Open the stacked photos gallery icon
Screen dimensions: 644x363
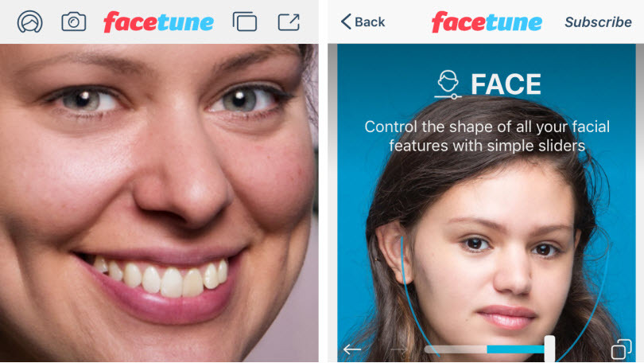click(245, 21)
